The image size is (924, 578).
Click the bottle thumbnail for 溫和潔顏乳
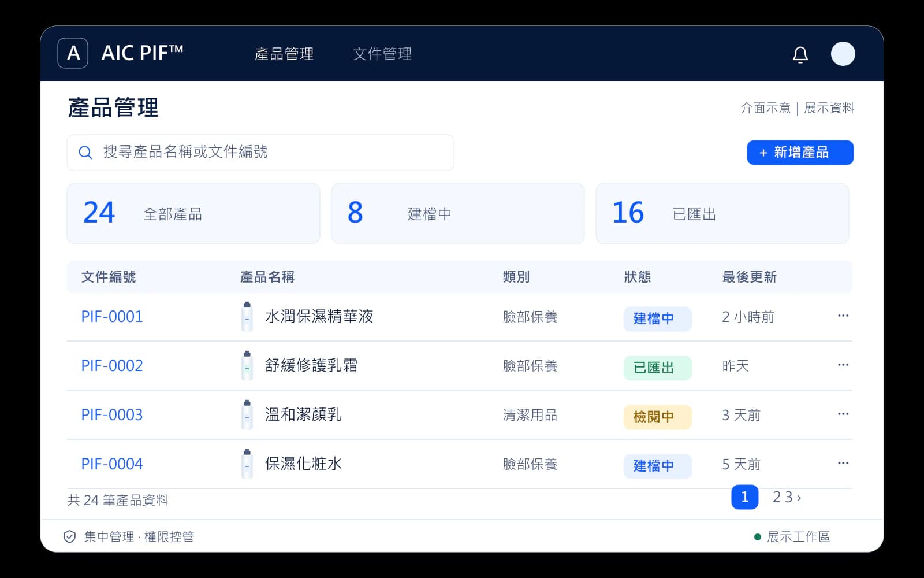pyautogui.click(x=247, y=414)
